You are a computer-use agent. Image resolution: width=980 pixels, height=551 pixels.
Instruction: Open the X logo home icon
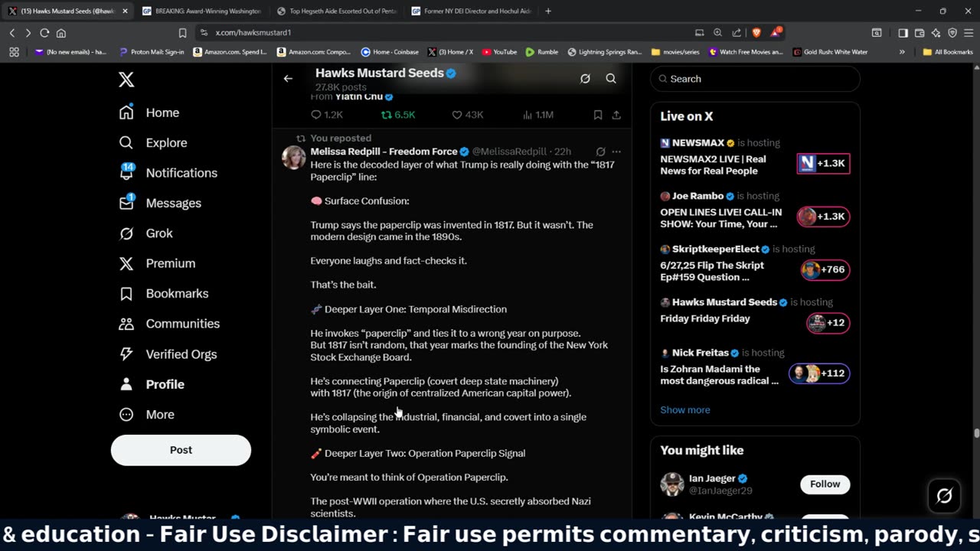(126, 80)
